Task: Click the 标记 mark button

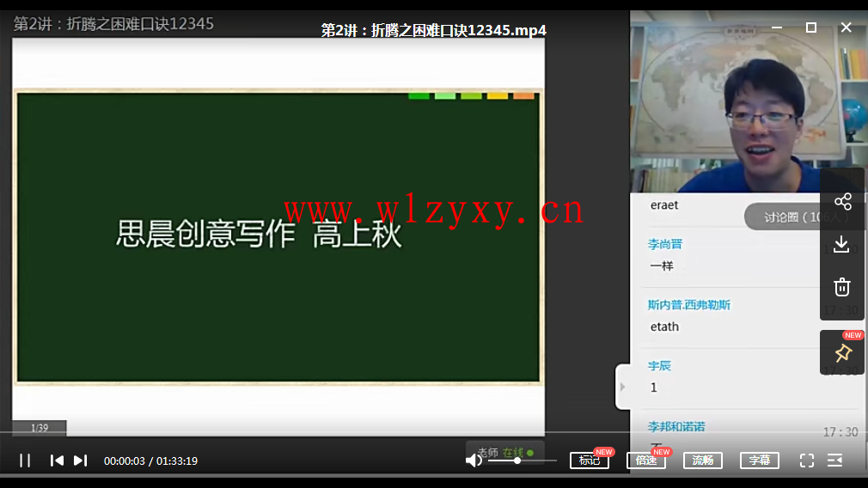Action: click(x=590, y=461)
